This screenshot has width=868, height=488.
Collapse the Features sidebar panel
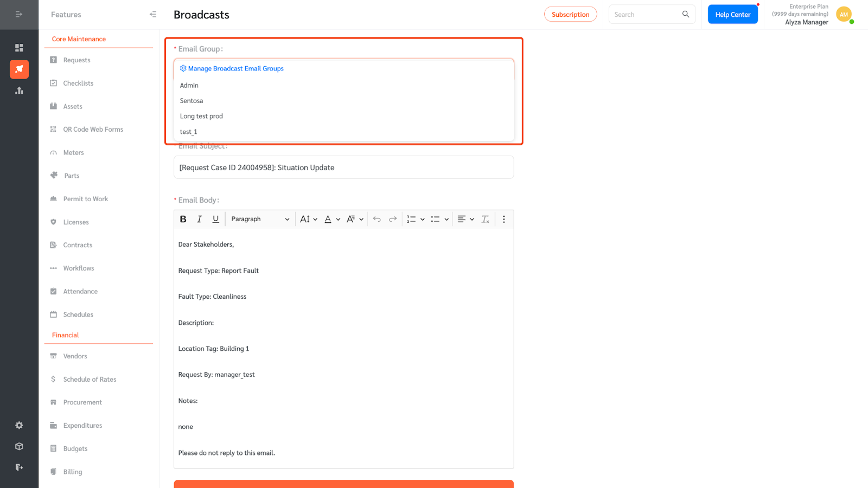[153, 15]
